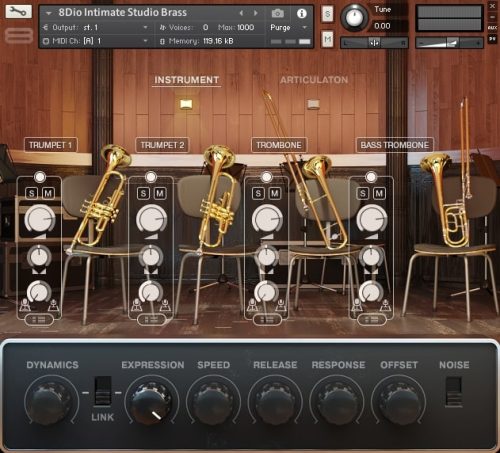Mute the Trombone channel
The height and width of the screenshot is (453, 500).
[x=275, y=193]
